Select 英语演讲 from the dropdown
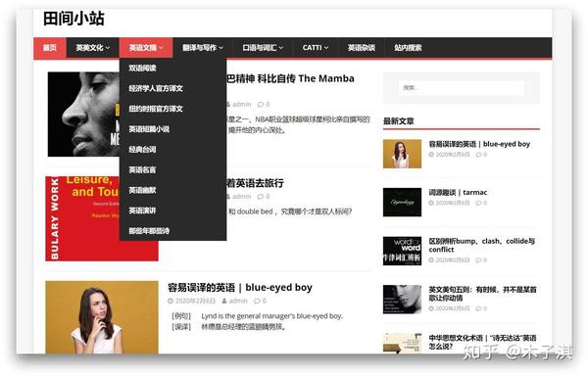The height and width of the screenshot is (377, 588). click(172, 211)
